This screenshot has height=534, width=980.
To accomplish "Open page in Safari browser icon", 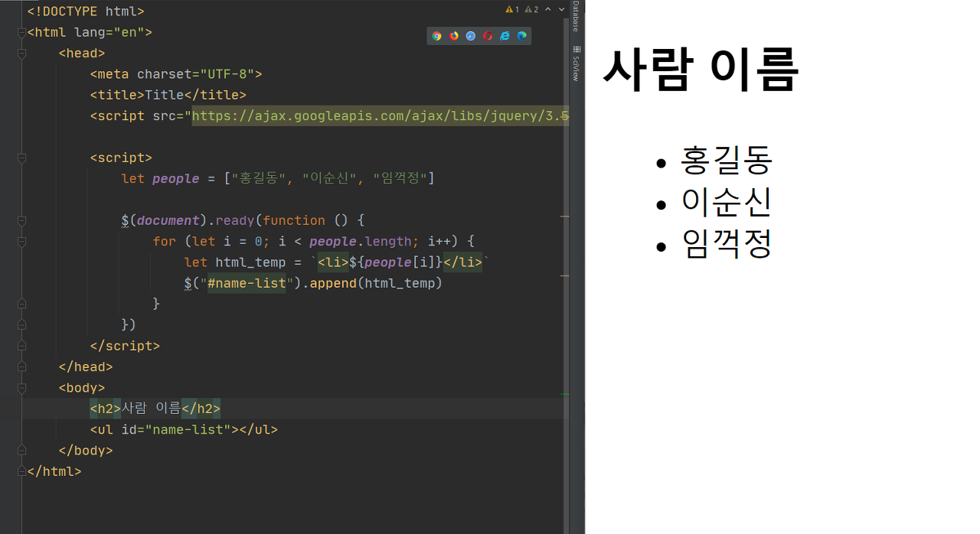I will [x=471, y=36].
